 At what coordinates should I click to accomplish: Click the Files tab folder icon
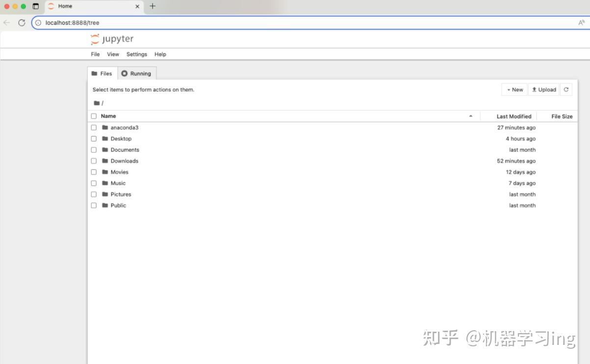click(96, 73)
